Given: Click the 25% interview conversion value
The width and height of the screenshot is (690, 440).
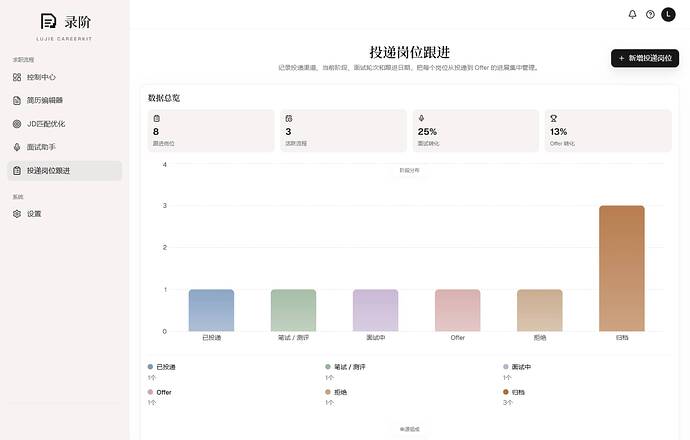Looking at the screenshot, I should [427, 132].
